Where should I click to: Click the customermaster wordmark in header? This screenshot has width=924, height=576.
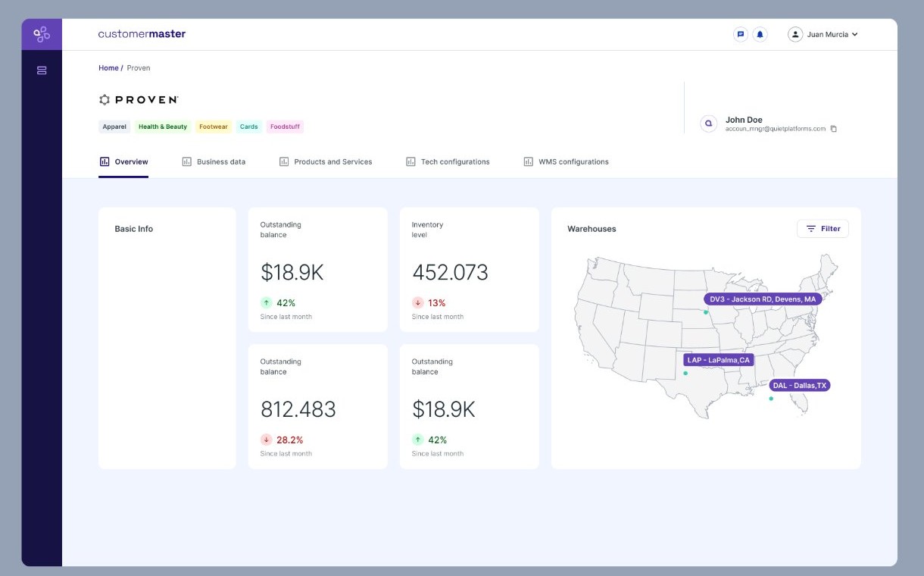point(142,34)
